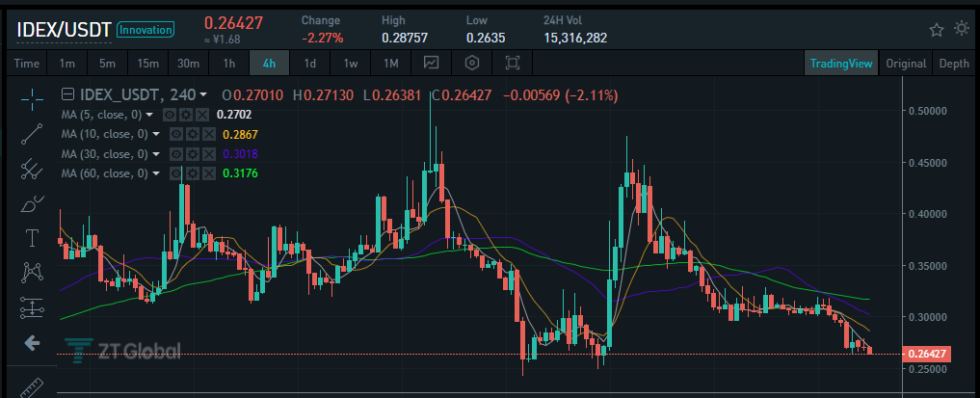
Task: Select the 1d timeframe
Action: point(309,63)
